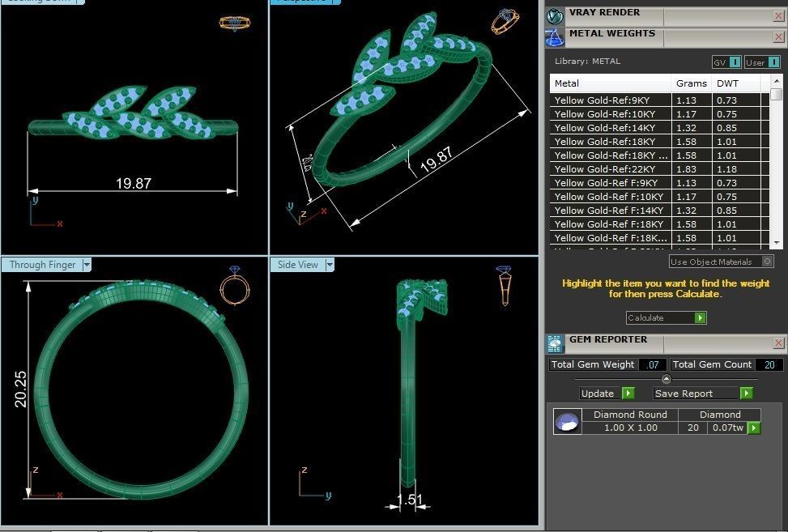Click the ring icon in the Through Finger viewport

233,290
